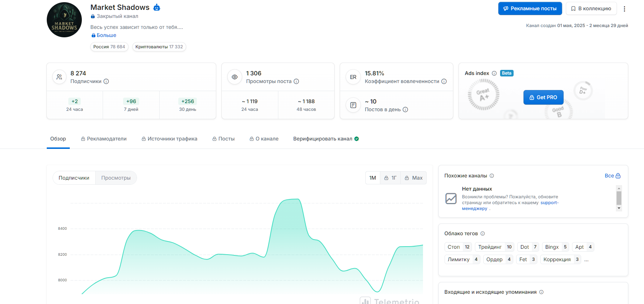Click the similar channels scrollbar up arrow

[x=619, y=188]
